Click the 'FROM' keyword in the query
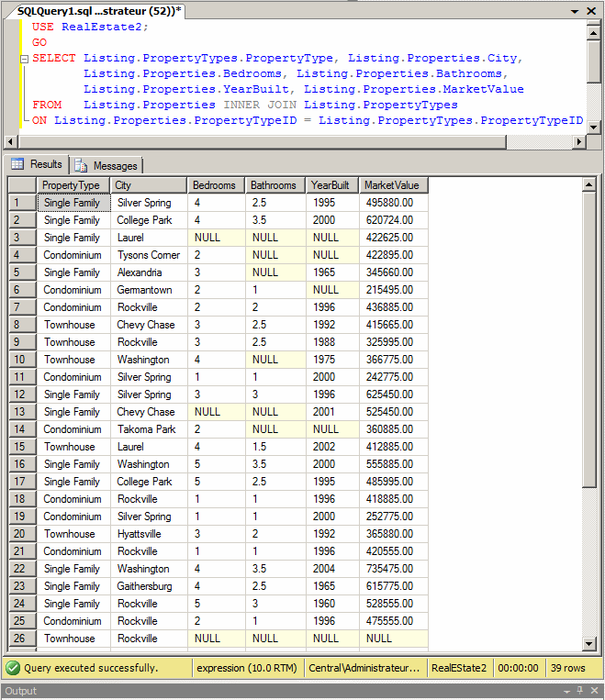This screenshot has height=700, width=605. pos(47,105)
